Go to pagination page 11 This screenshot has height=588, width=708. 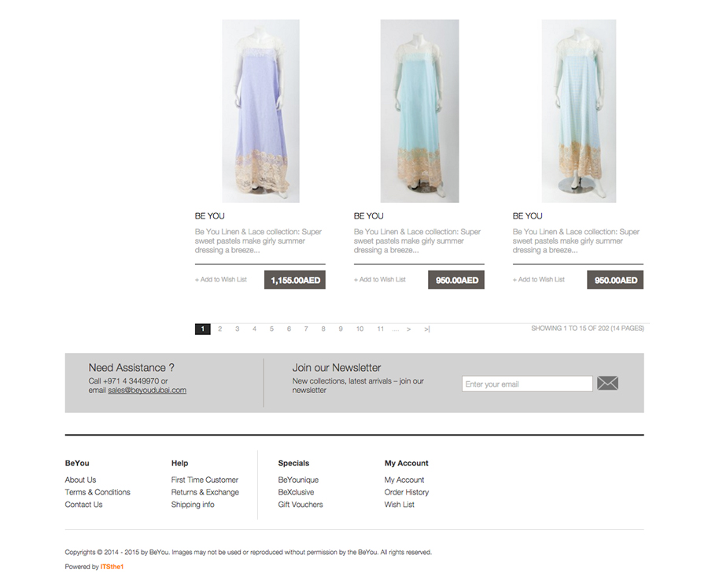pos(380,329)
